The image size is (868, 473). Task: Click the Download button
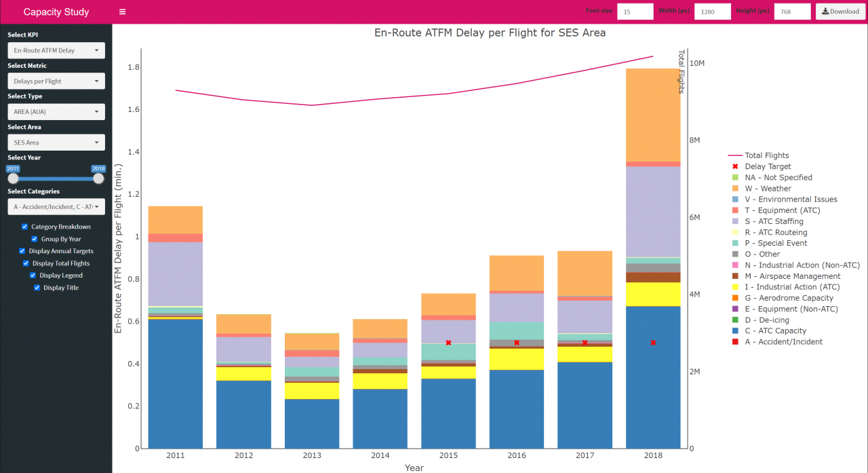[x=840, y=12]
